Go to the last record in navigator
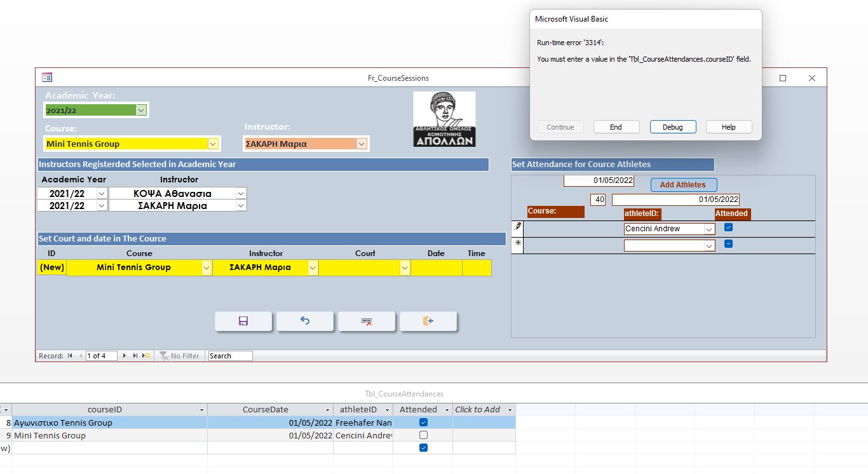The image size is (868, 474). pos(135,356)
